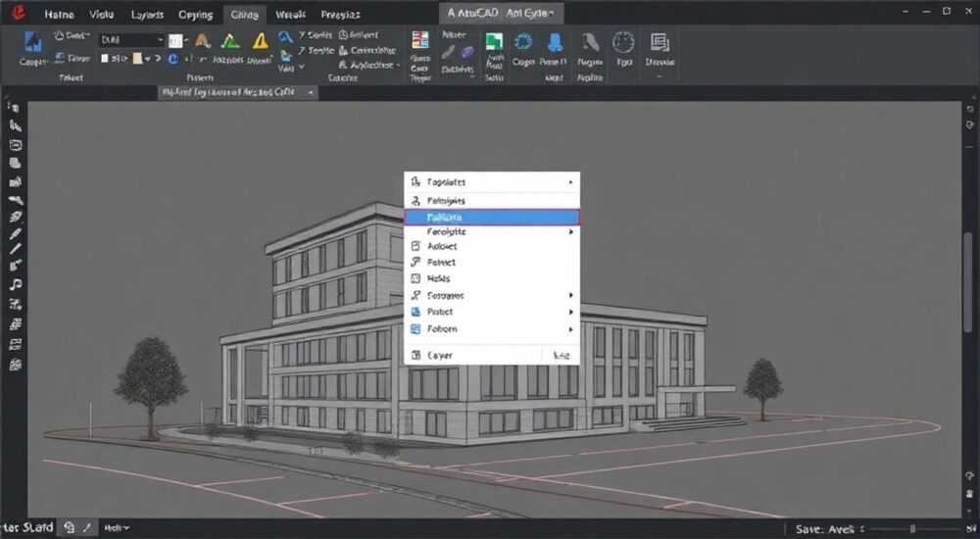Expand submenu arrow of 'Pistiict' context menu item

[x=570, y=312]
